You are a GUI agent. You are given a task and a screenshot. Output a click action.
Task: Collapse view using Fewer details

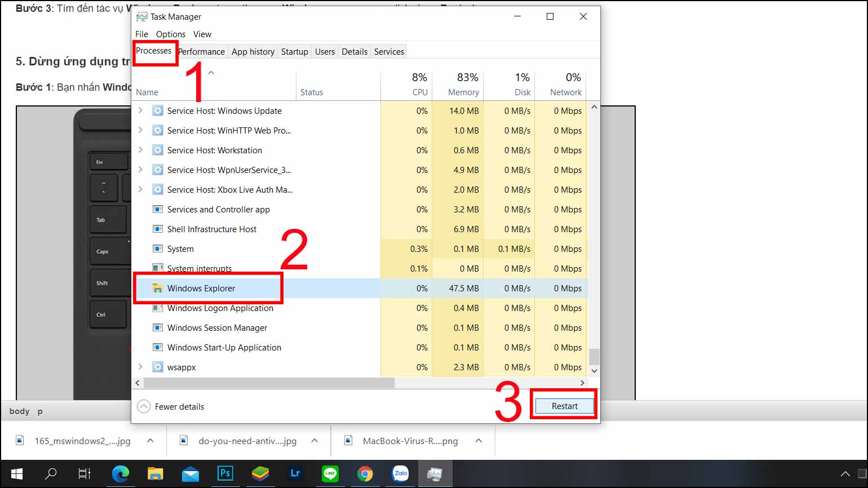coord(170,406)
